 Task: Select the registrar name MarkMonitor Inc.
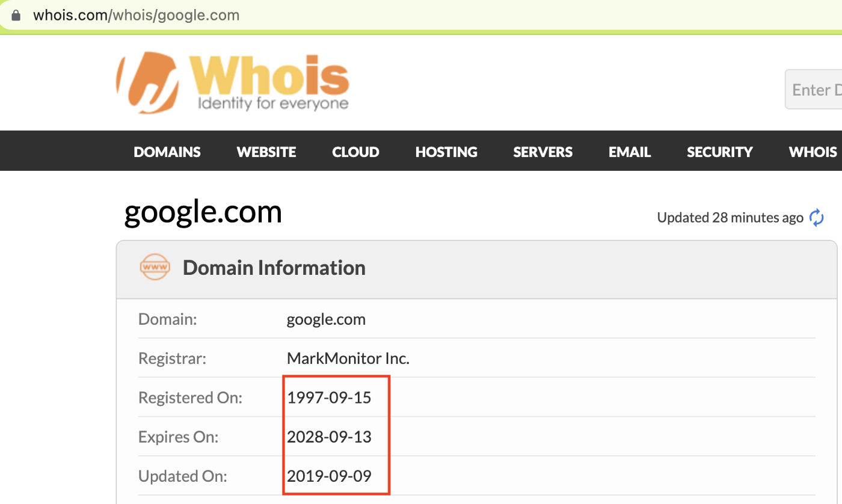coord(348,358)
